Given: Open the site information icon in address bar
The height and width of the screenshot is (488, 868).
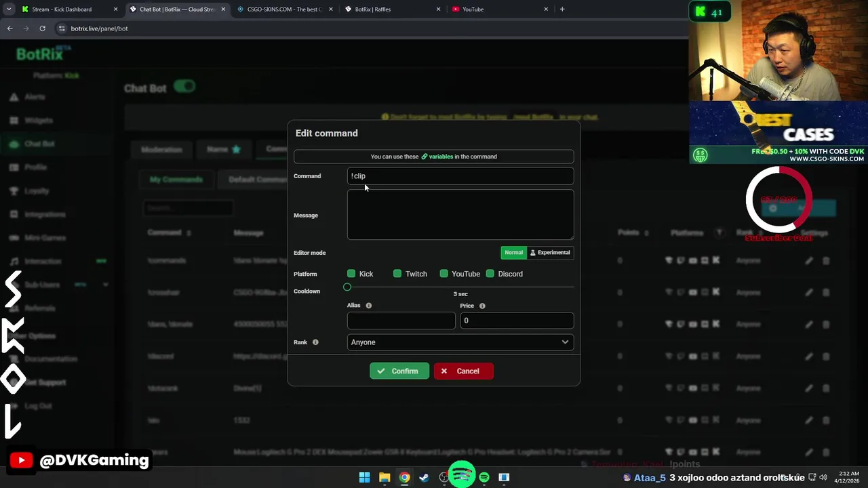Looking at the screenshot, I should click(62, 28).
